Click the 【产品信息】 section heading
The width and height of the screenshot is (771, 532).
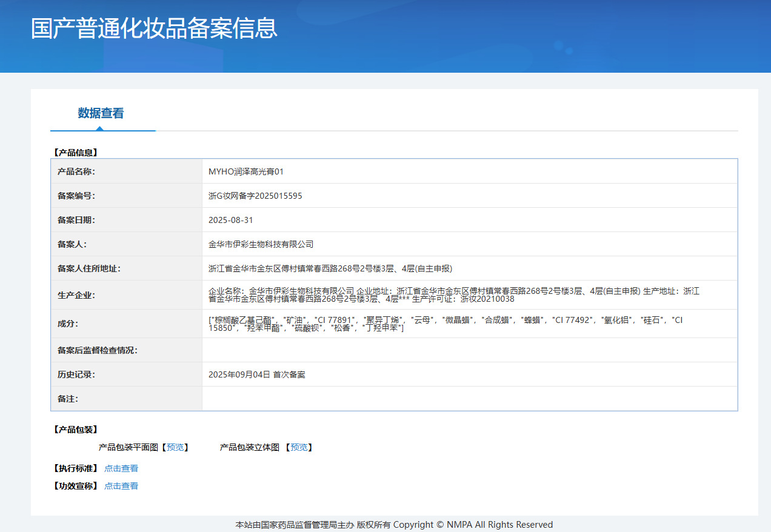tap(76, 153)
